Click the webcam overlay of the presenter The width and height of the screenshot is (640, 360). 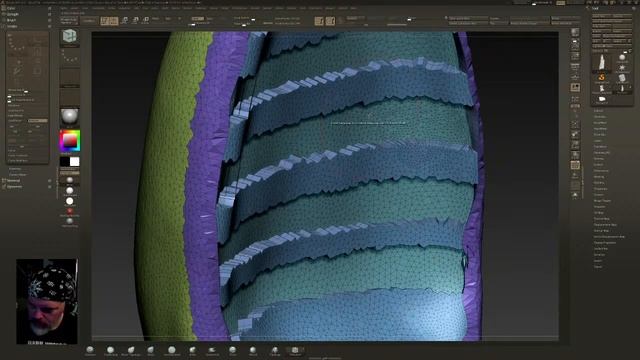click(47, 301)
